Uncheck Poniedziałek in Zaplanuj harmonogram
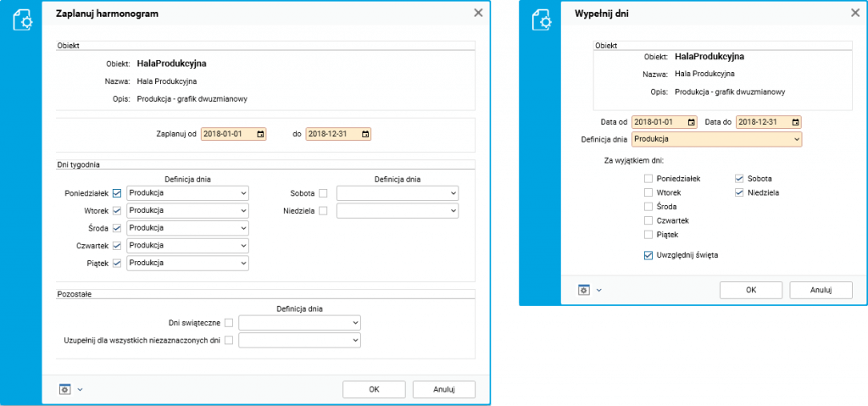This screenshot has height=406, width=868. (117, 193)
